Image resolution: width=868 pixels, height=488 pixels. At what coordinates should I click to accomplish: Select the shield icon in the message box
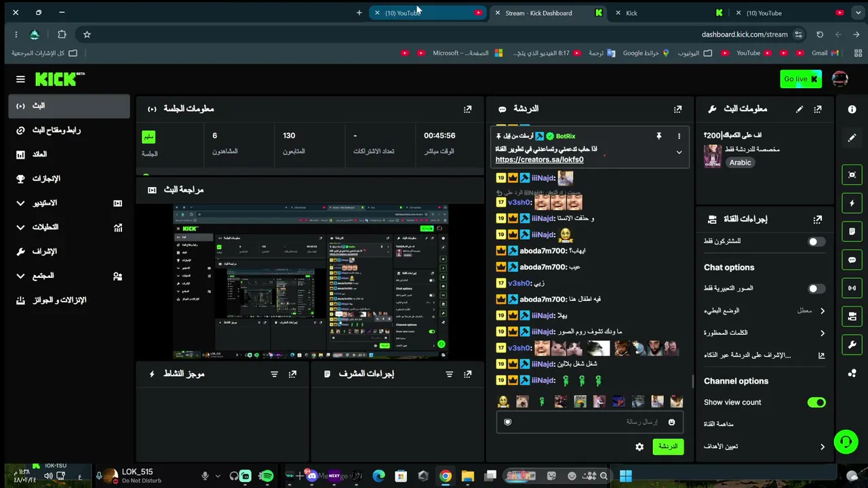(x=508, y=422)
